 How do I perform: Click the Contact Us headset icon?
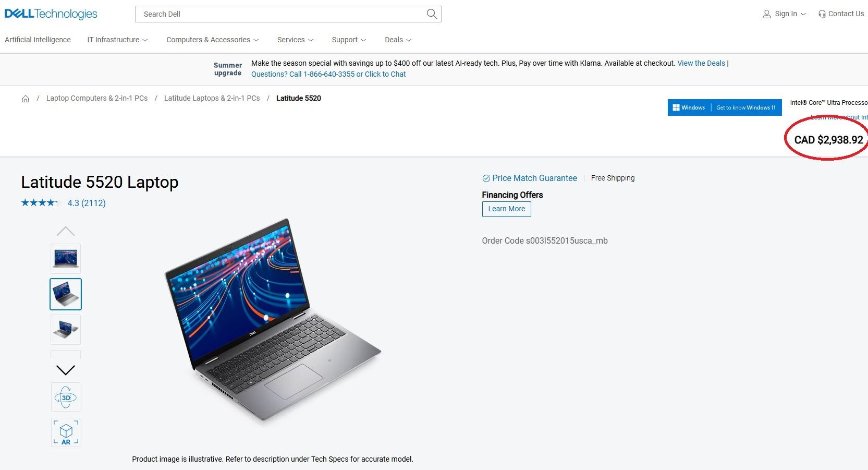click(822, 14)
